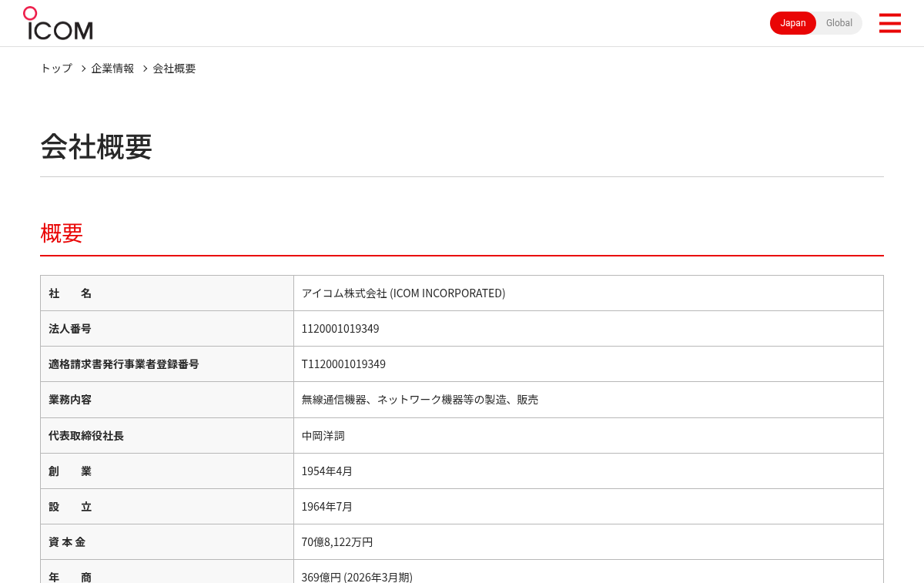Image resolution: width=924 pixels, height=583 pixels.
Task: Select corporate number 1120001019349
Action: 340,329
